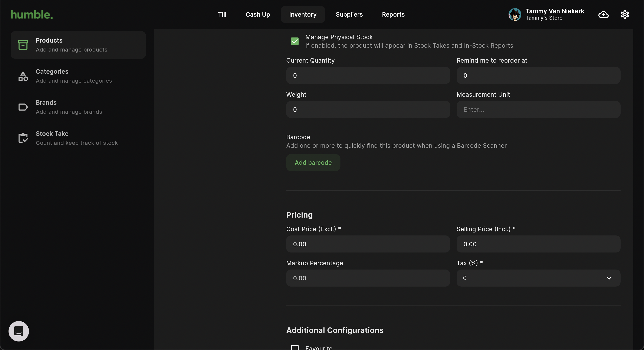Switch to the Suppliers tab

pyautogui.click(x=349, y=14)
